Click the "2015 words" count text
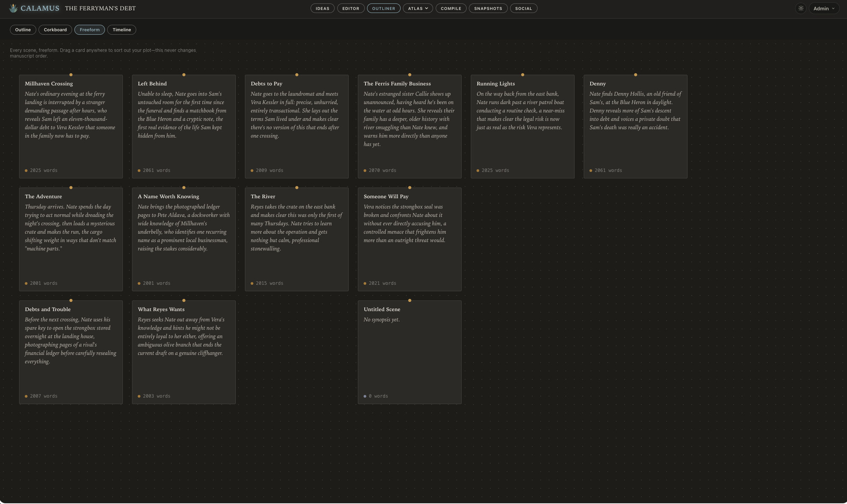The image size is (847, 504). [x=269, y=284]
